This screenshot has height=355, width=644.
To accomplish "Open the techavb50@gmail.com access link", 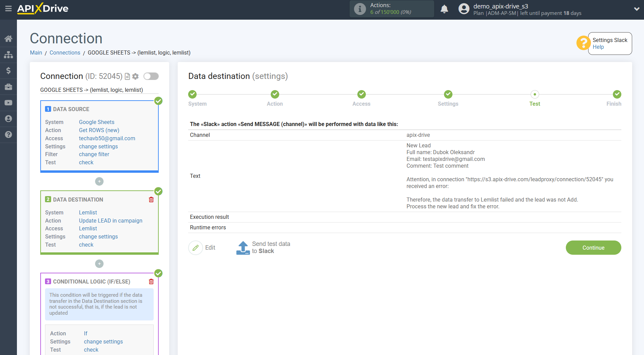I will [x=107, y=138].
